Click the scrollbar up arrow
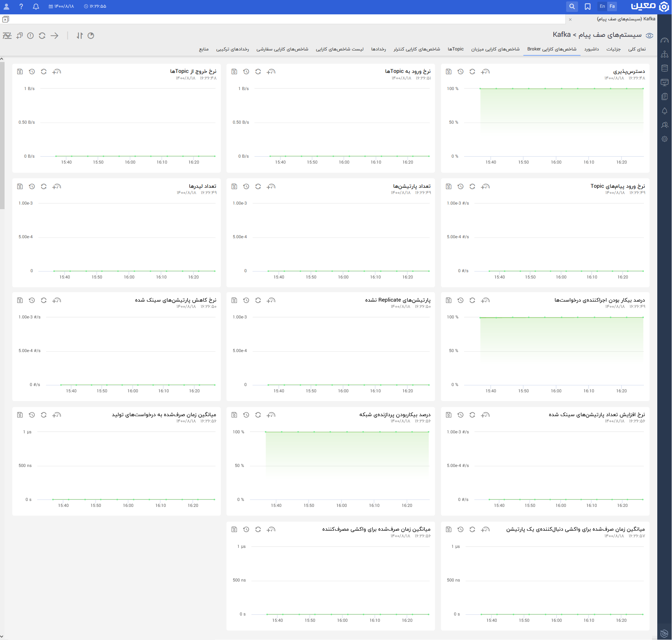 tap(2, 59)
